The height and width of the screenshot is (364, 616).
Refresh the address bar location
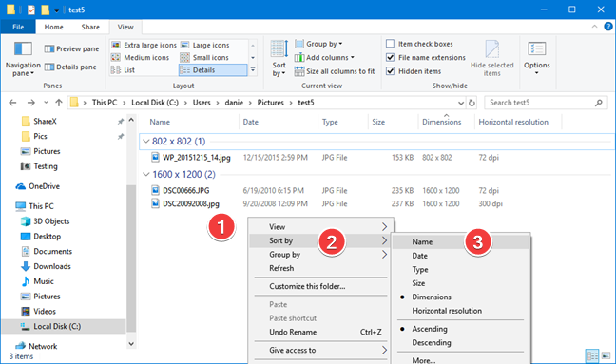click(472, 103)
